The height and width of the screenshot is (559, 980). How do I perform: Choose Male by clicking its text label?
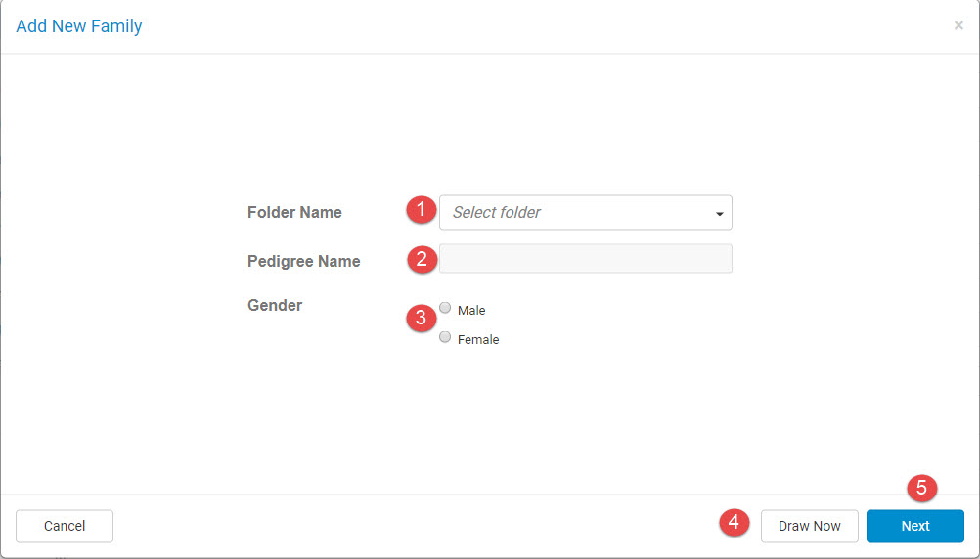[471, 311]
